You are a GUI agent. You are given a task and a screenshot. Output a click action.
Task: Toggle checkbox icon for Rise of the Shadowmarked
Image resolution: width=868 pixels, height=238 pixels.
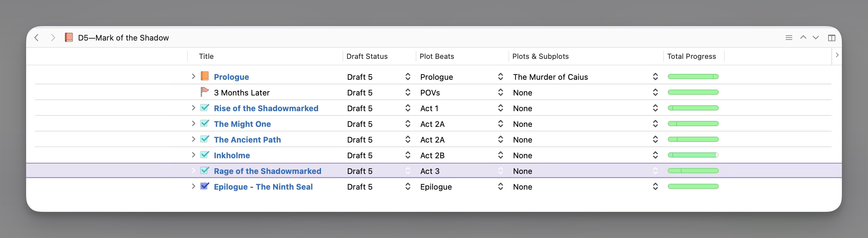click(x=204, y=108)
